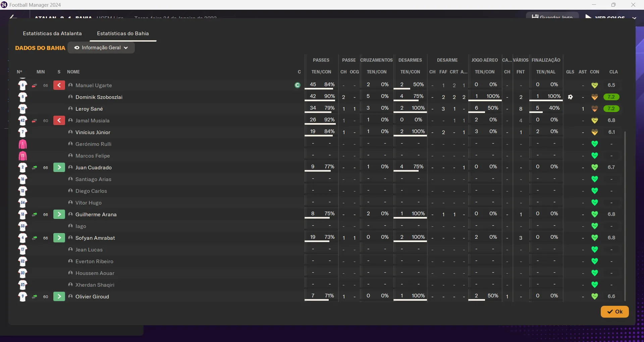Click the condition heart for Leroy Sané
The height and width of the screenshot is (342, 644).
coord(595,109)
